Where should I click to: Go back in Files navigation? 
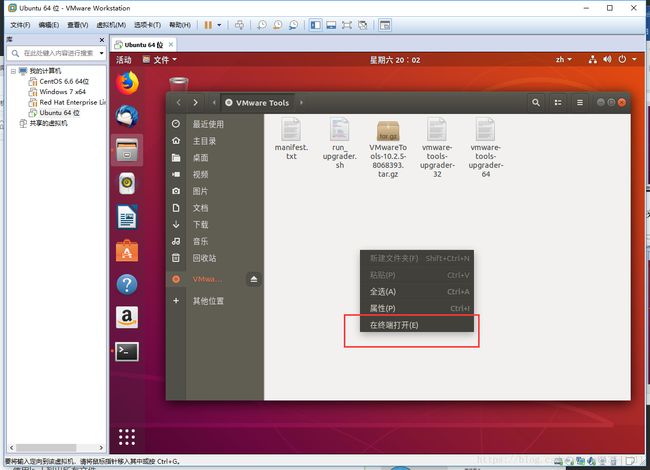tap(178, 102)
